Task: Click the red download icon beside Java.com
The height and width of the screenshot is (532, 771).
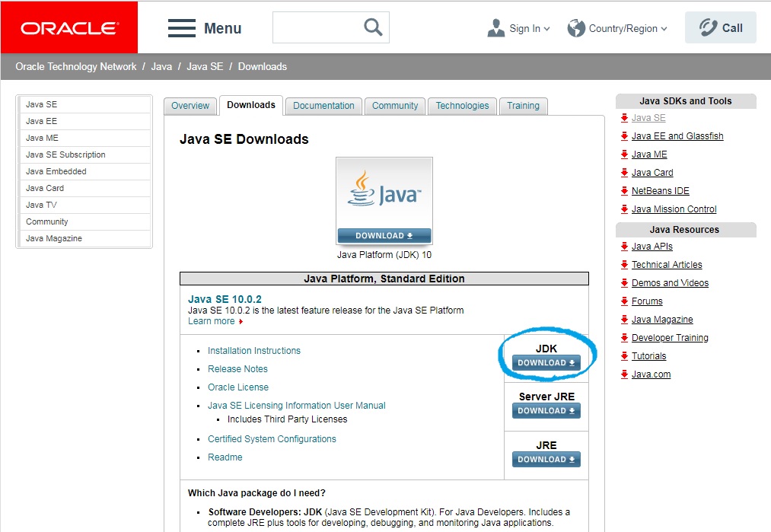Action: (x=624, y=374)
